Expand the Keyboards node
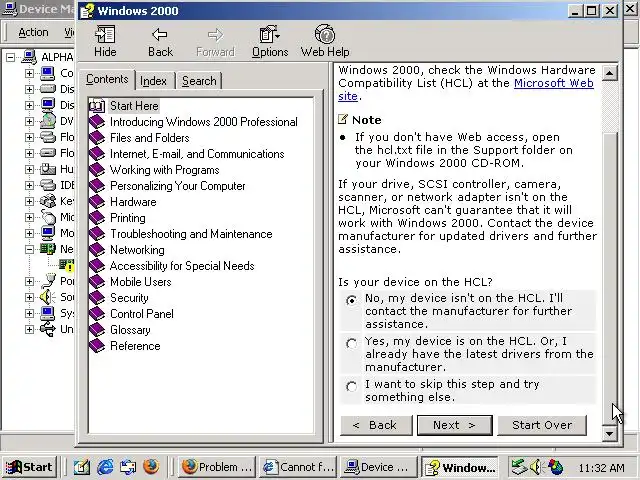640x480 pixels. [29, 201]
